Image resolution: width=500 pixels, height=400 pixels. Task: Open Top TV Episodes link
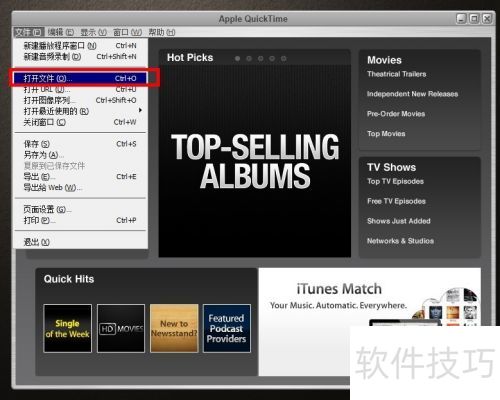click(395, 181)
